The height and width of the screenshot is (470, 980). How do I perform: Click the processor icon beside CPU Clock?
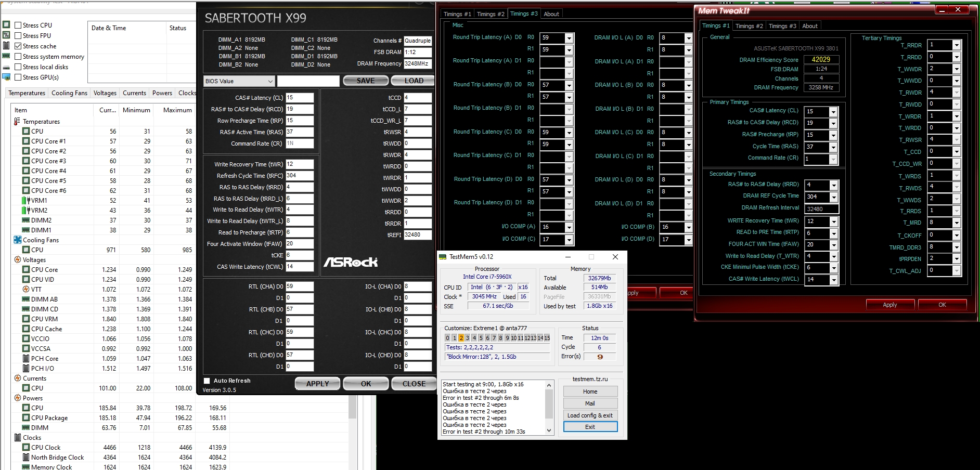[26, 447]
